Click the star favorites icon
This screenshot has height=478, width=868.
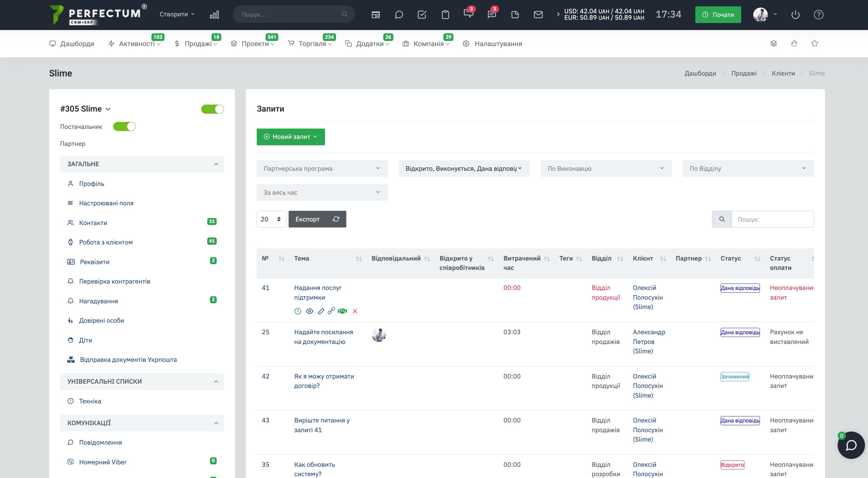[814, 43]
